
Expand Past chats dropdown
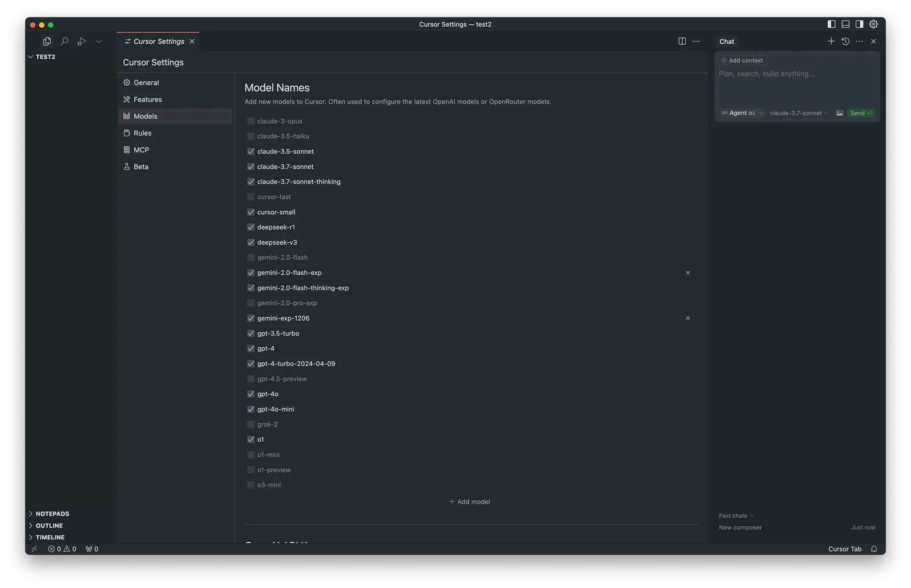click(x=736, y=516)
